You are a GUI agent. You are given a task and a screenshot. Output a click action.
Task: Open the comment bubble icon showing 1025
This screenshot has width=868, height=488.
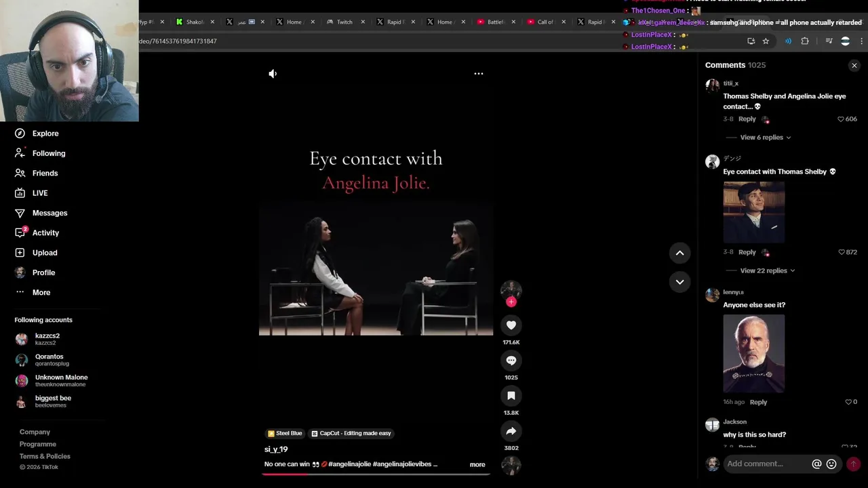pos(511,361)
